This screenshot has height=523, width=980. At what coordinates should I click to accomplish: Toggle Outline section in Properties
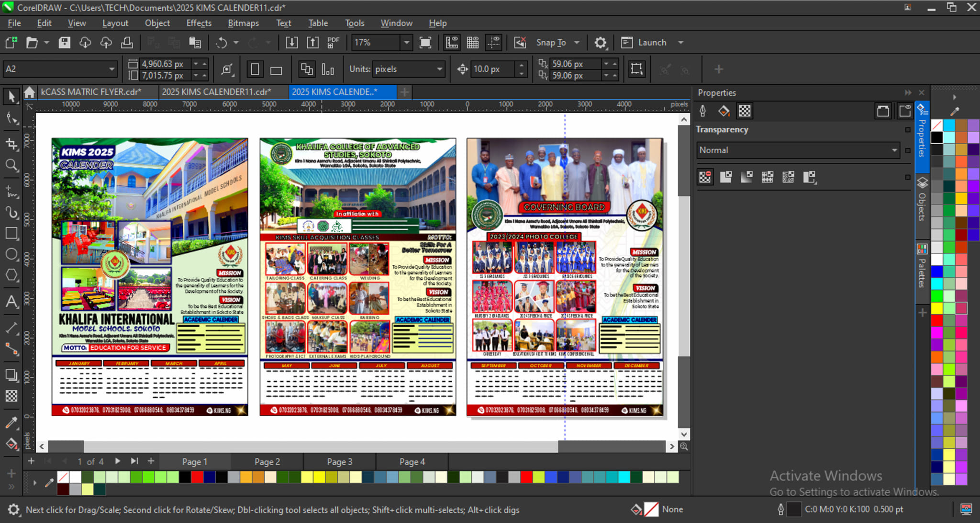702,111
